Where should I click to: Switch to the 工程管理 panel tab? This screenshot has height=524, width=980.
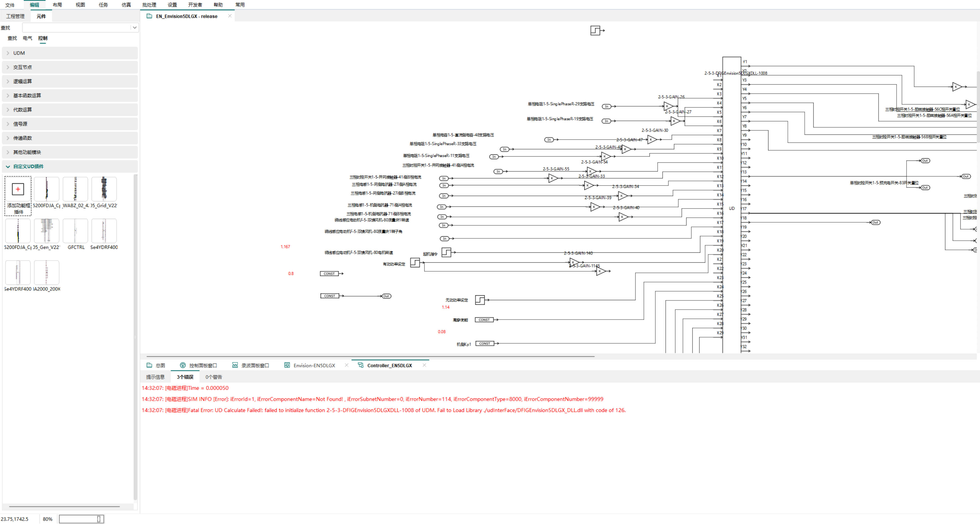(15, 16)
